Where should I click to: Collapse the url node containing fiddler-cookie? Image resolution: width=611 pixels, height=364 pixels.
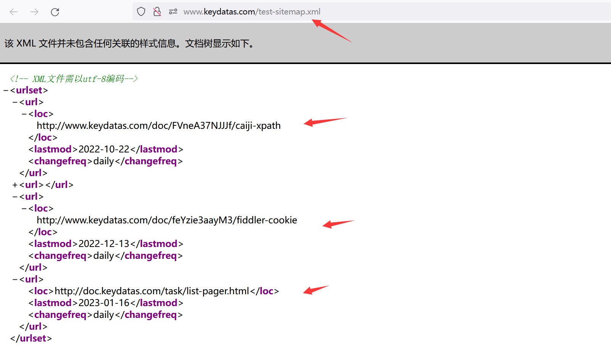coord(15,197)
